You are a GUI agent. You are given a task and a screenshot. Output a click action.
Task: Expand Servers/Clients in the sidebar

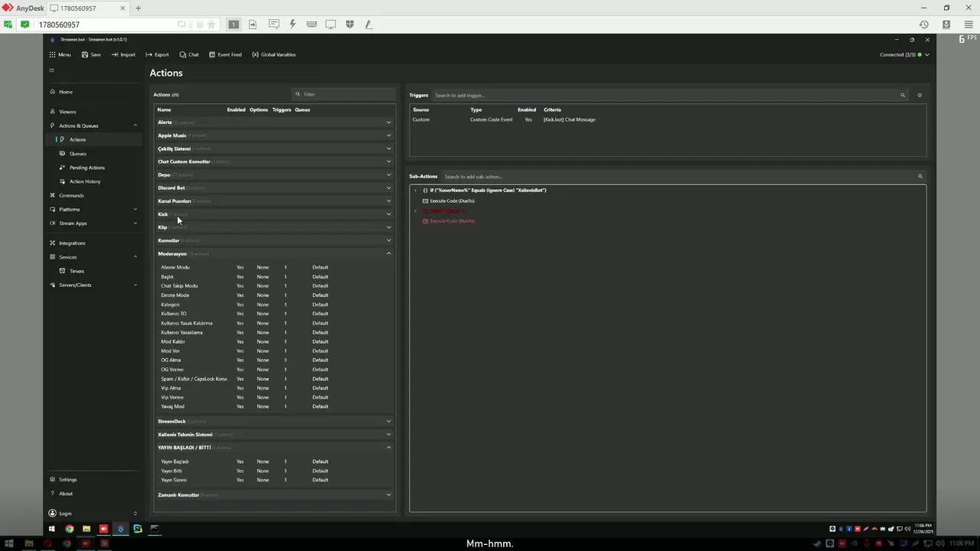(x=136, y=285)
